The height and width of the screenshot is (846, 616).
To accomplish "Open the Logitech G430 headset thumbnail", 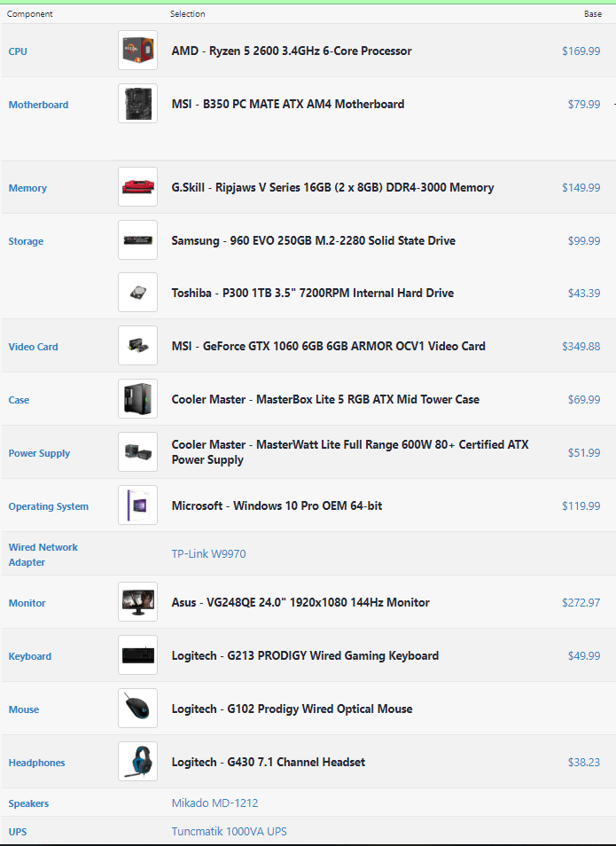I will 138,761.
